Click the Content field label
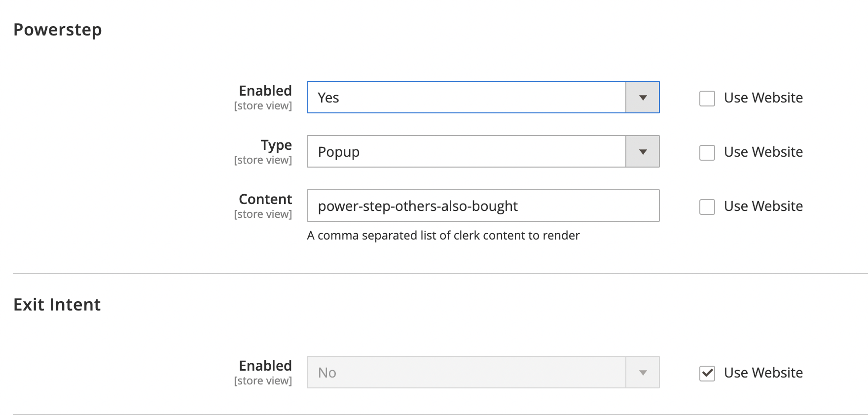The image size is (868, 415). click(x=265, y=199)
